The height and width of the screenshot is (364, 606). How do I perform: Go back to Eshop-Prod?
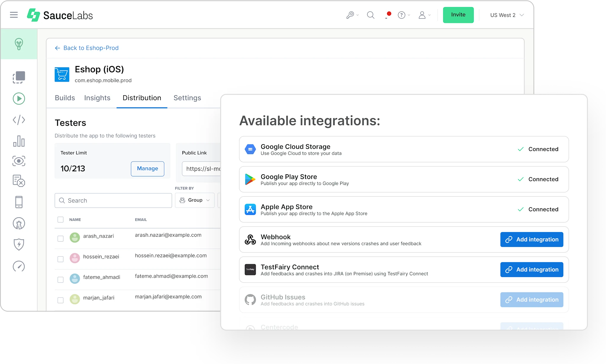[87, 48]
